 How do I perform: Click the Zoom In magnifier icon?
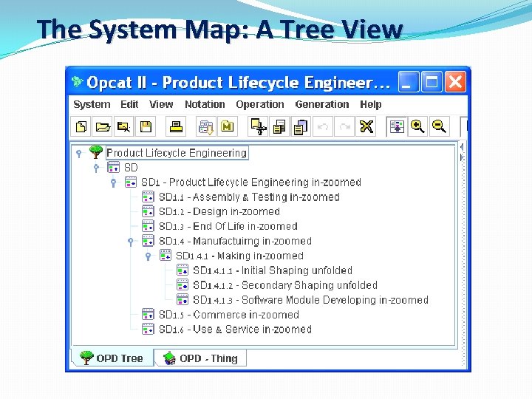417,126
